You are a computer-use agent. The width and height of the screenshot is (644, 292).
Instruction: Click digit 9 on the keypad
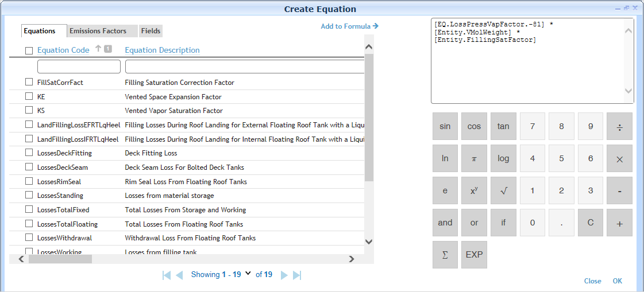click(x=591, y=126)
